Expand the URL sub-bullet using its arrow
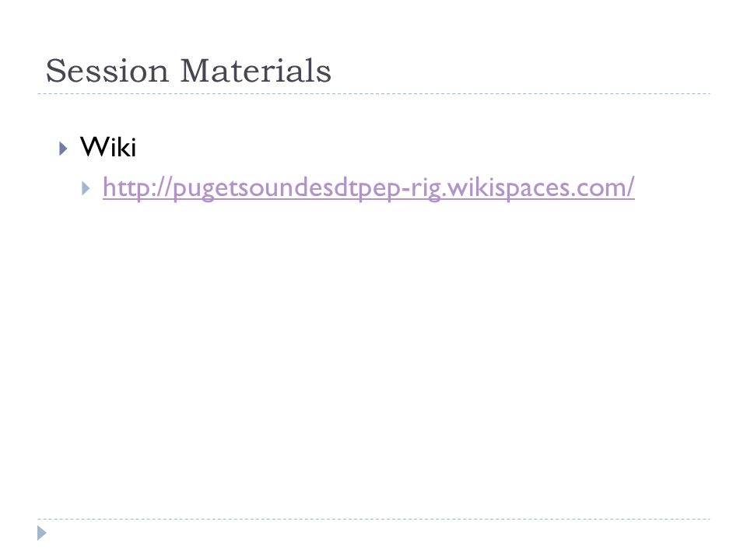Image resolution: width=747 pixels, height=560 pixels. pyautogui.click(x=86, y=188)
